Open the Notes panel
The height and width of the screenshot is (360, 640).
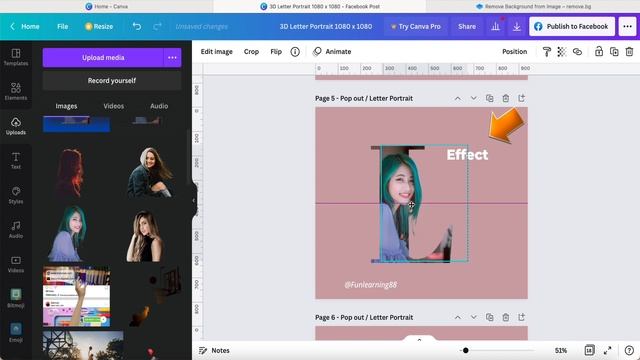[214, 350]
